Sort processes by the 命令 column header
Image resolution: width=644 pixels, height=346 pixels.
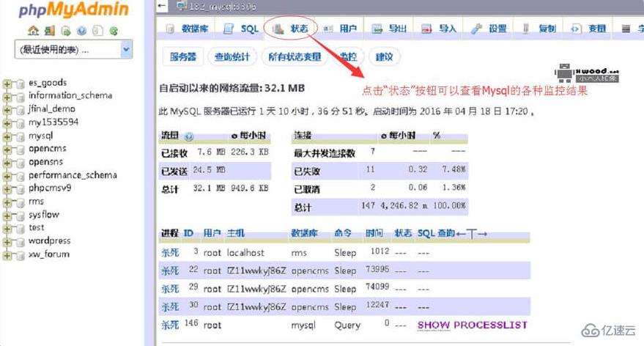pos(343,233)
